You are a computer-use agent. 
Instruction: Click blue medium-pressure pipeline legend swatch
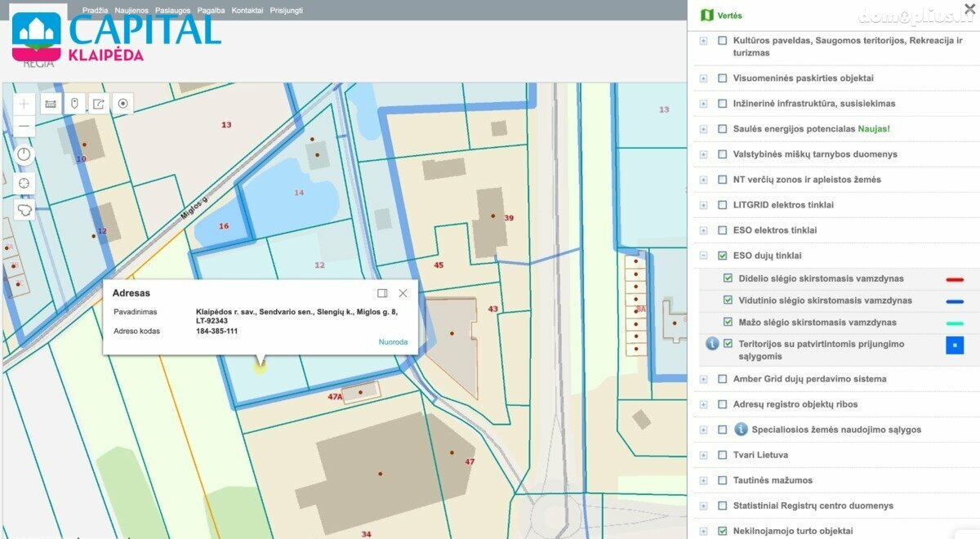954,301
